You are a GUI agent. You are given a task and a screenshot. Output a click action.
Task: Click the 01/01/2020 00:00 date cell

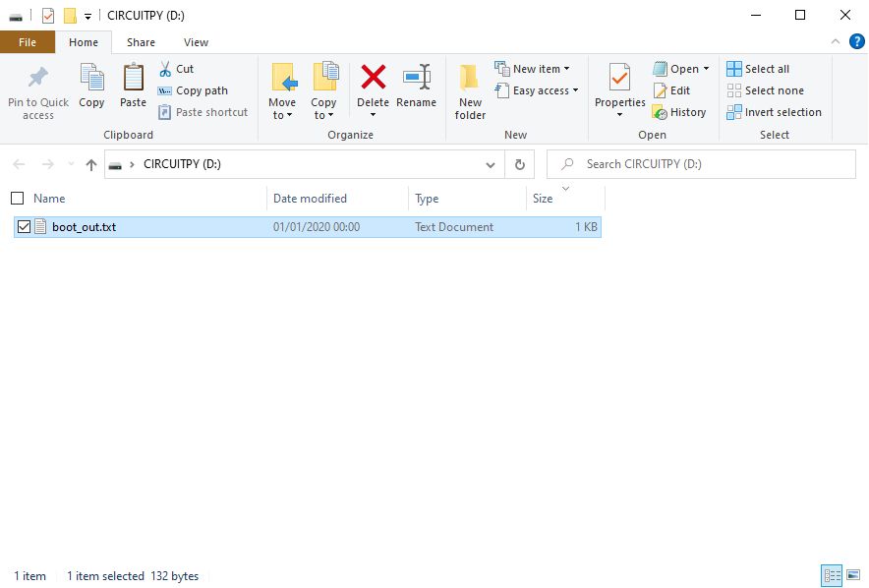tap(317, 227)
